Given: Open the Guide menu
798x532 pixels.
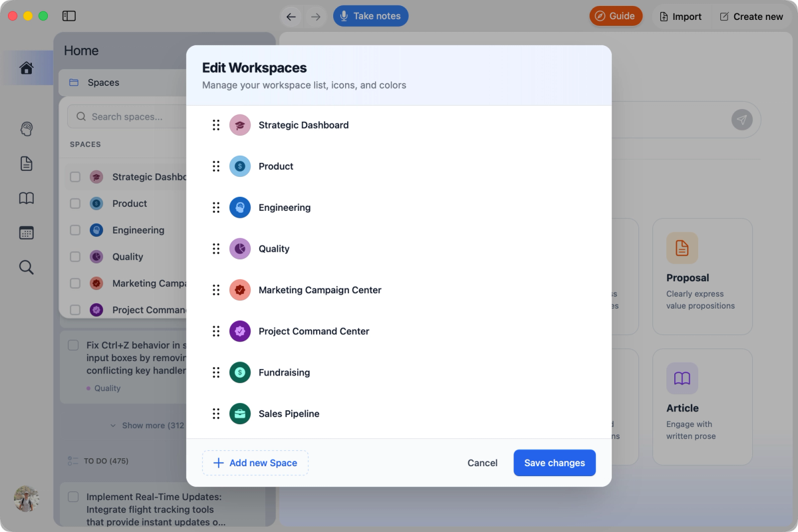Looking at the screenshot, I should [615, 15].
